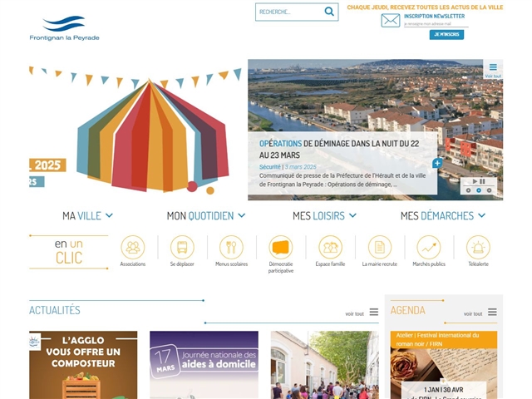Open the Menus scolaires icon
Viewport: 532px width, 399px height.
click(x=231, y=247)
